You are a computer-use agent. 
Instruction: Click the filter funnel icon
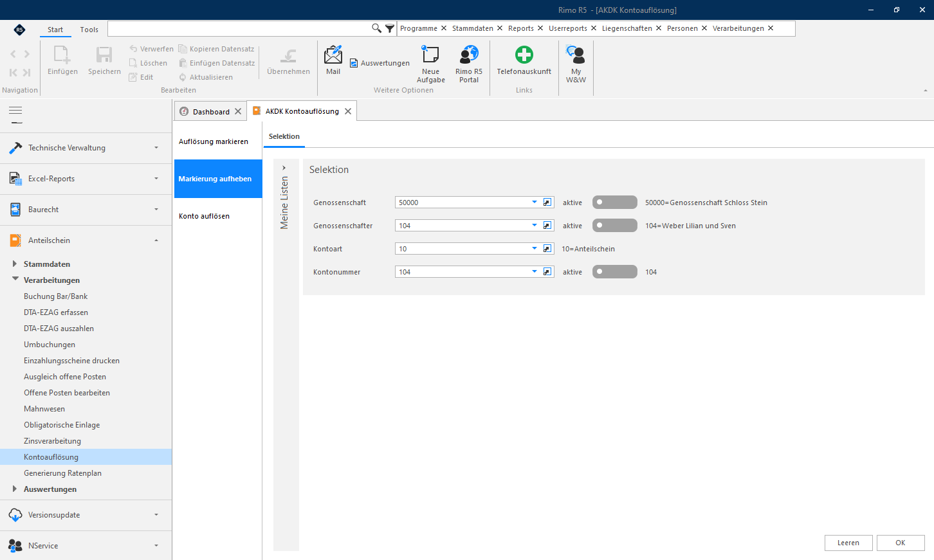(390, 28)
